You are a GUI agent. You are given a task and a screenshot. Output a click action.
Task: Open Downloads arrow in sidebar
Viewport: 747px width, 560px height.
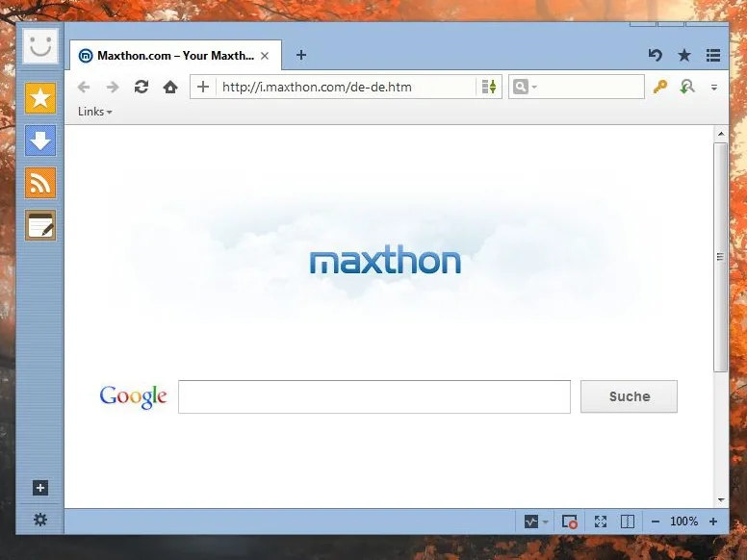40,140
